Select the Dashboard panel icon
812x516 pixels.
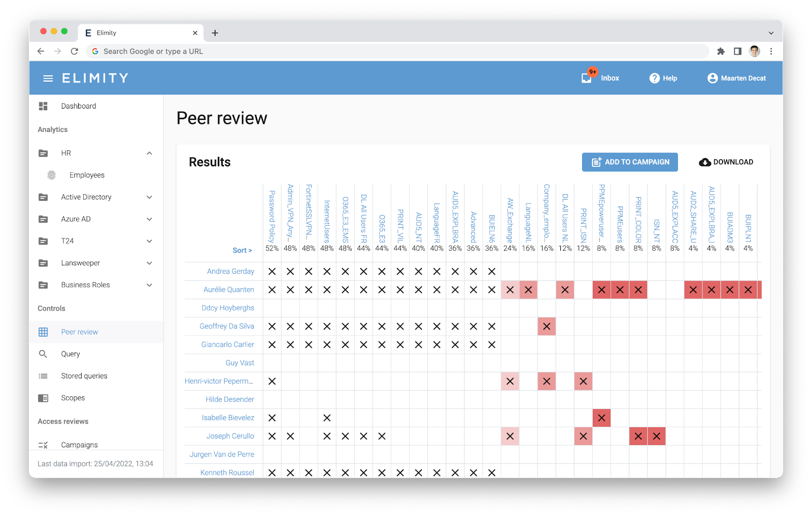point(43,106)
